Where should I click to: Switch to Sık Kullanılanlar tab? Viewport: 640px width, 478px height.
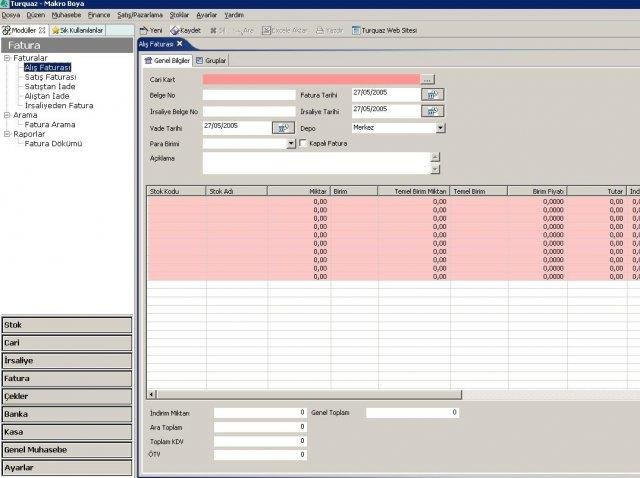coord(78,30)
